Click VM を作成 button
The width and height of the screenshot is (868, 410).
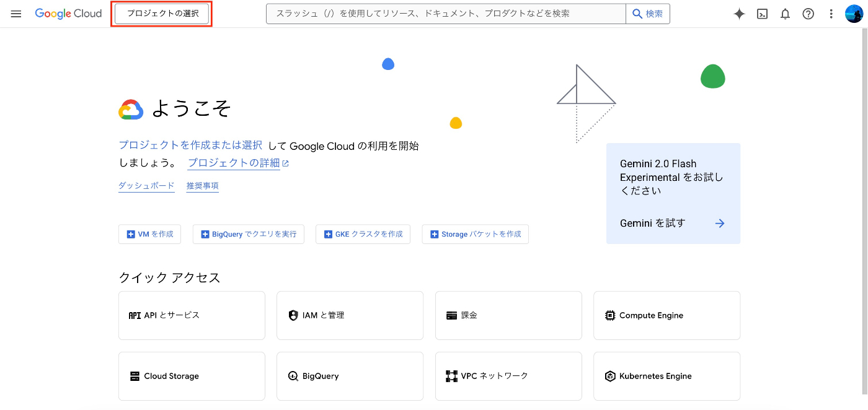pos(149,234)
